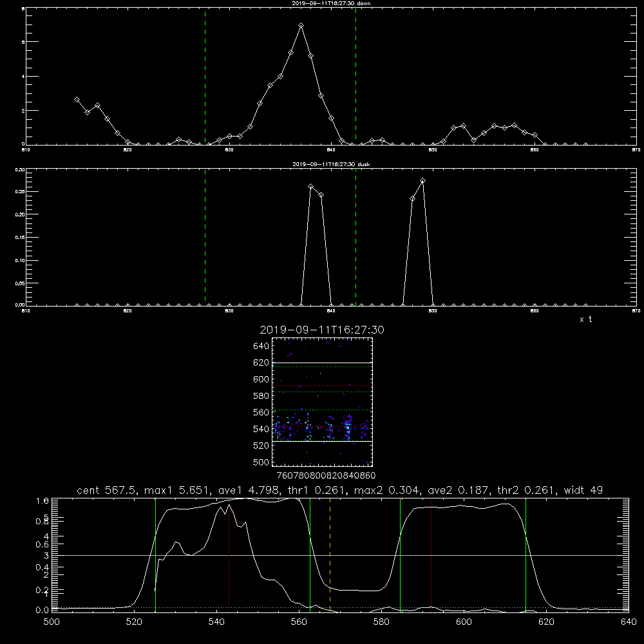Click the right green dashed line in dawn plot
This screenshot has width=644, height=644.
coord(355,77)
